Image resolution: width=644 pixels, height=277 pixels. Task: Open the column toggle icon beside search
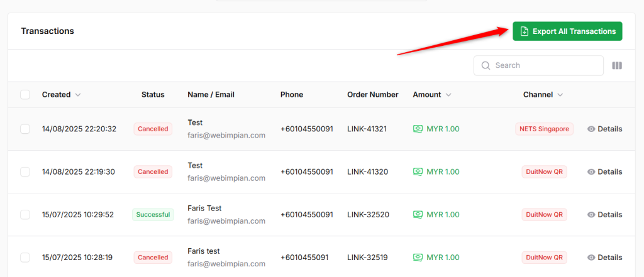[x=617, y=66]
